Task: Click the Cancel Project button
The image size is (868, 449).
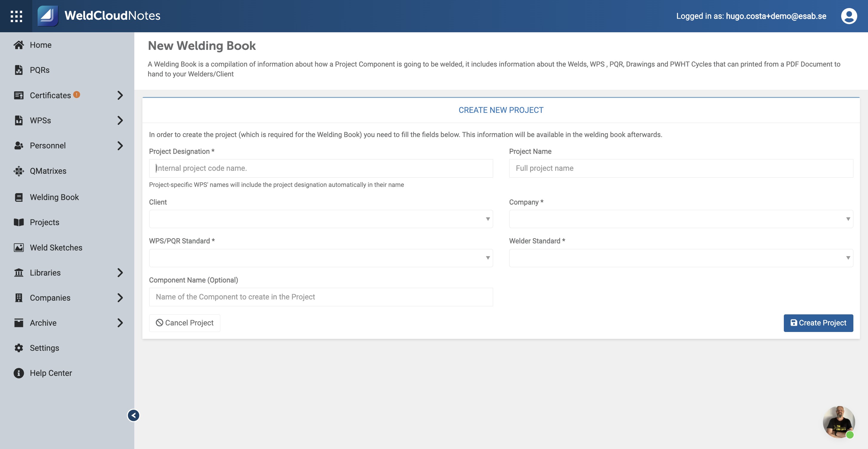Action: pos(185,323)
